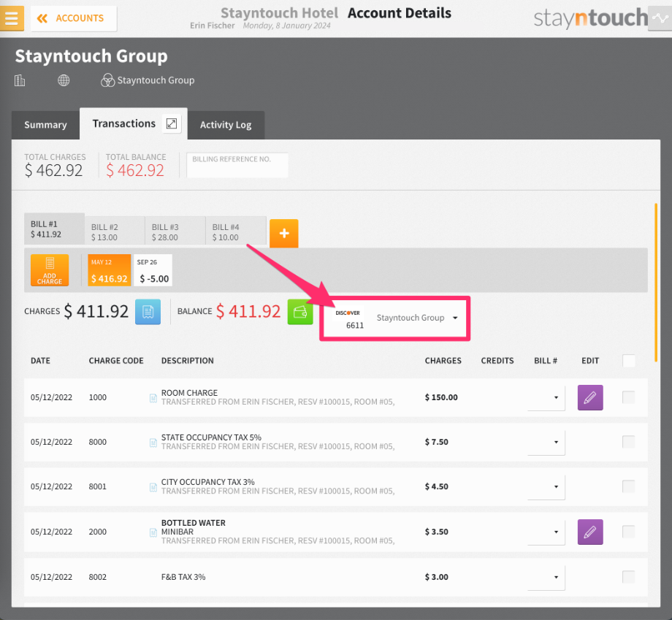Open the blue invoice icon beside charges

pos(148,312)
